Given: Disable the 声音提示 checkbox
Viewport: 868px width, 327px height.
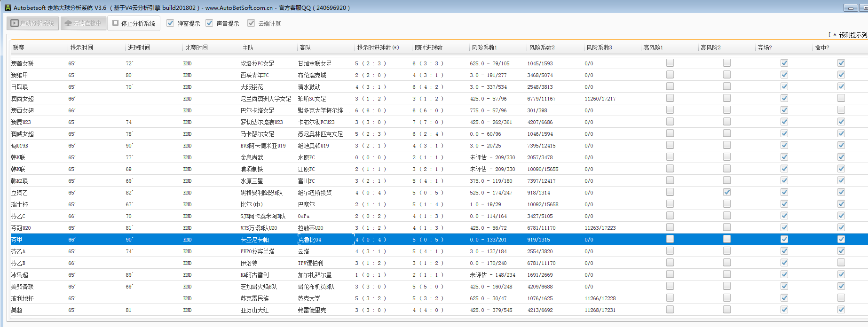Looking at the screenshot, I should point(209,23).
